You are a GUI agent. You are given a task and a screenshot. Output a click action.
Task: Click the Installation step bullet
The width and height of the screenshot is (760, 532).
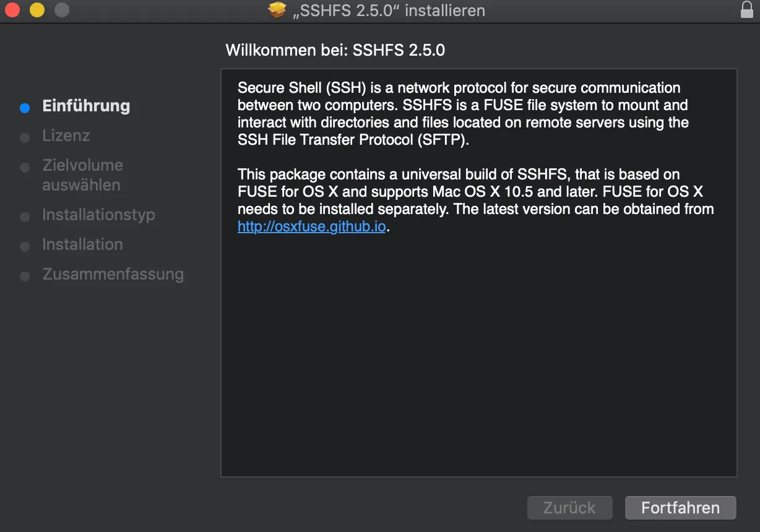click(25, 246)
